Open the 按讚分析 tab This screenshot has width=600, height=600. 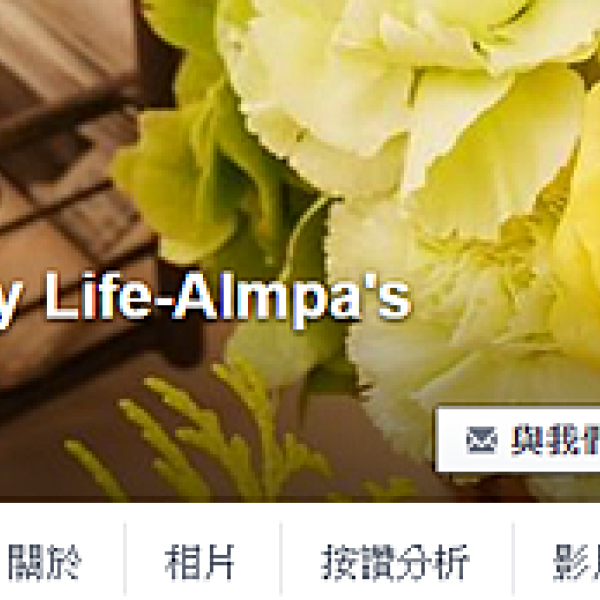click(x=395, y=562)
